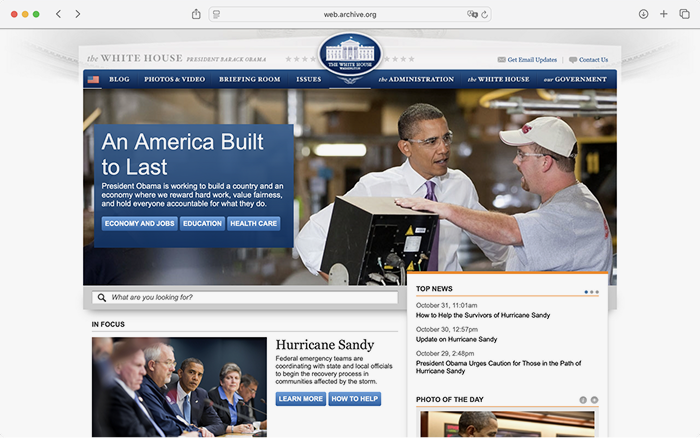Click the Hurricane Sandy headline

pos(325,345)
